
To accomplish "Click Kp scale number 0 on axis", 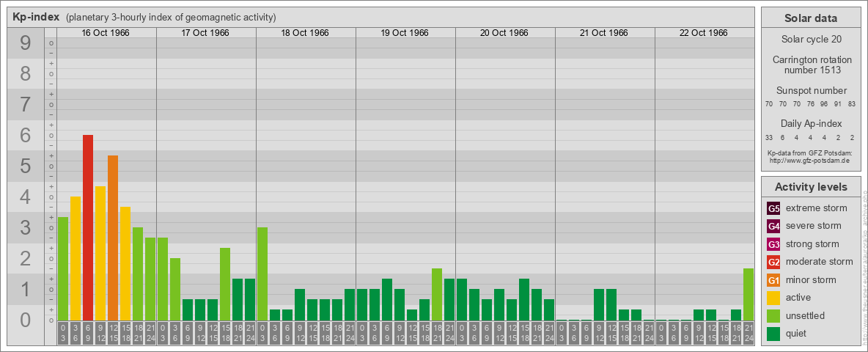I will click(26, 320).
